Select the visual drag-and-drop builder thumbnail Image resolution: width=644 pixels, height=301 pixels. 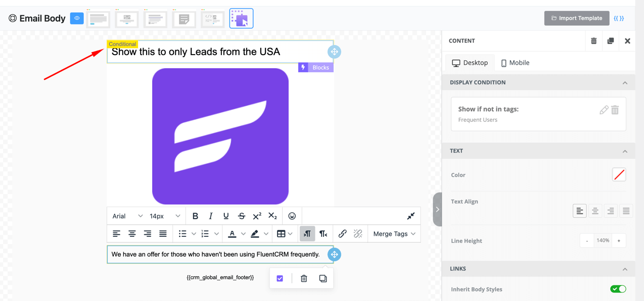click(x=241, y=19)
